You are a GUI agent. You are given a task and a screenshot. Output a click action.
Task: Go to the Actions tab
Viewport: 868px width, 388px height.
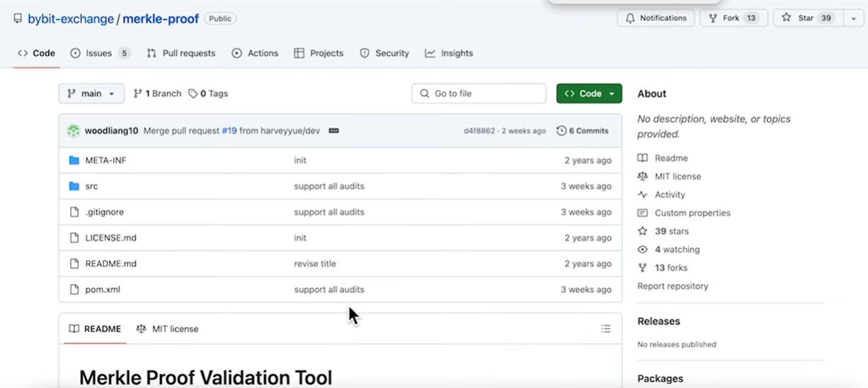[255, 53]
